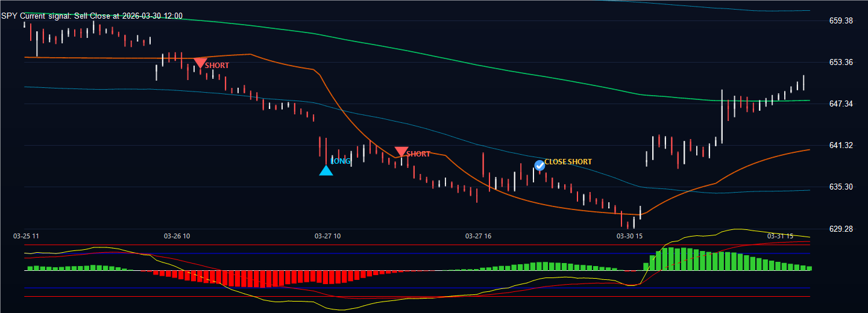
Task: Click the 659.38 price axis label
Action: point(841,20)
